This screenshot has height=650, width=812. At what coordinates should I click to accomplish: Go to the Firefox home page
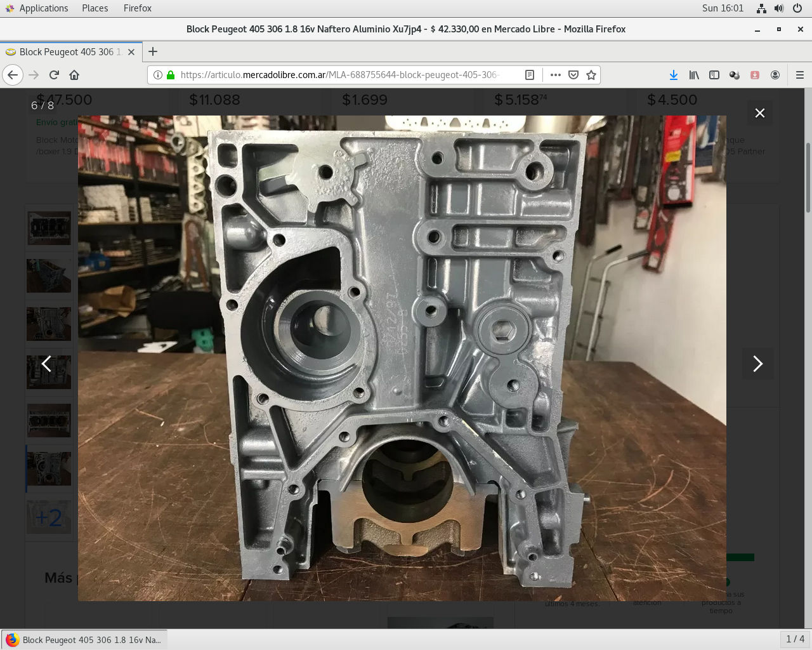[74, 75]
